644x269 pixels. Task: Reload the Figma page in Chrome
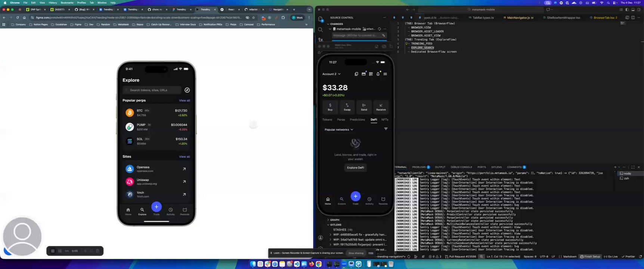(17, 18)
